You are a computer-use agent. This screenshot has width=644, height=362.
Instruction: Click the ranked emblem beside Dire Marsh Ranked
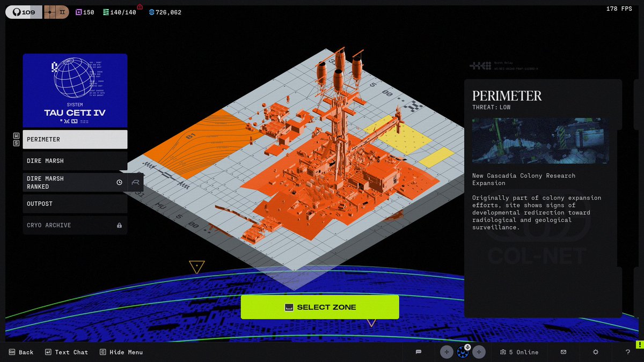click(x=136, y=182)
